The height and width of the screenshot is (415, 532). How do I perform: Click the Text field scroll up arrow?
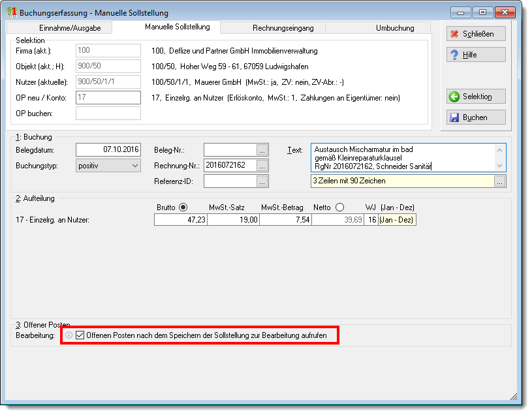pos(499,150)
